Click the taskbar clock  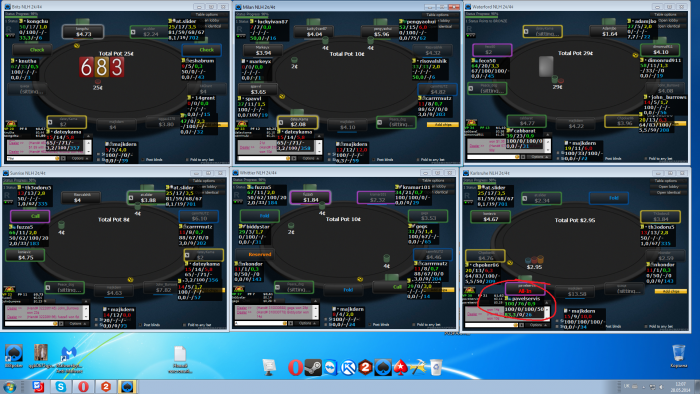680,386
